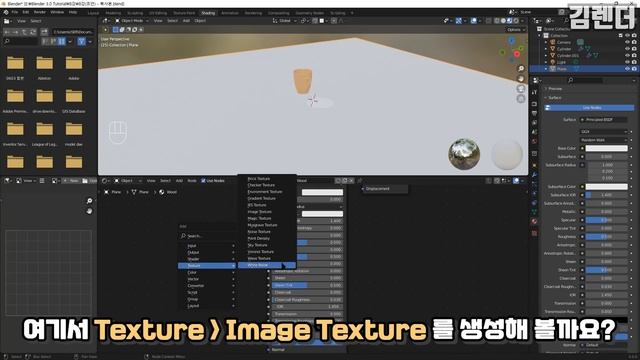
Task: Open the GGX distribution dropdown
Action: [x=603, y=131]
